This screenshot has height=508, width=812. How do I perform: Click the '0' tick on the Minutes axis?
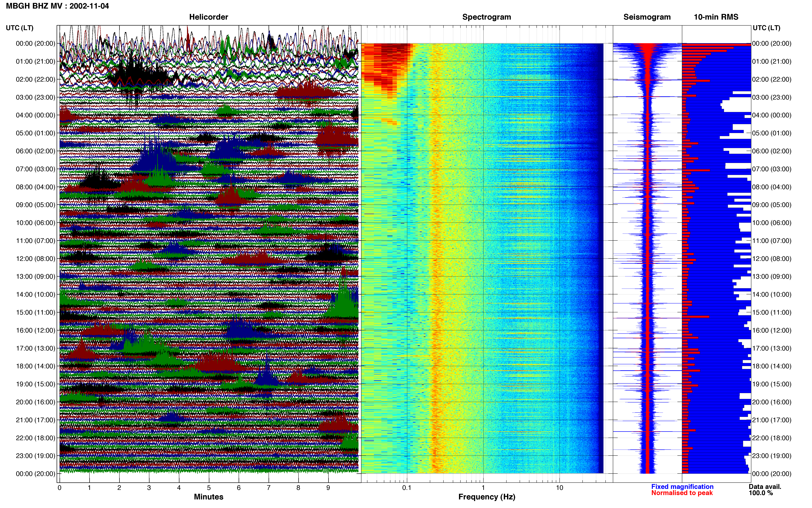tap(59, 488)
